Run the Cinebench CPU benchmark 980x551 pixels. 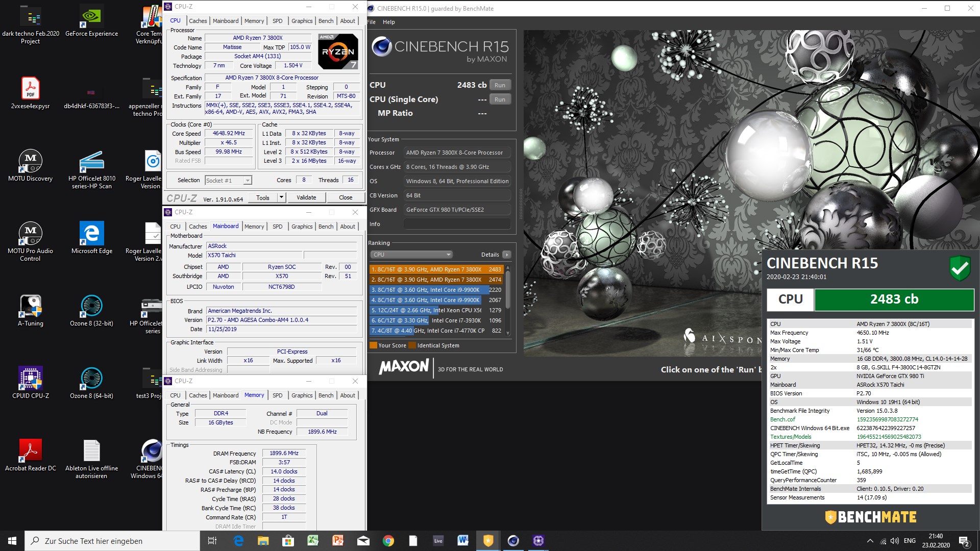coord(500,85)
